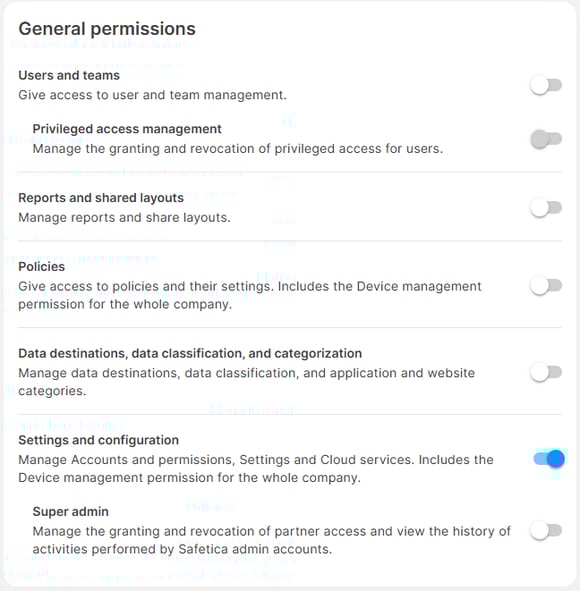Click the 'Manage Accounts and permissions' description text
This screenshot has height=591, width=580.
point(256,469)
